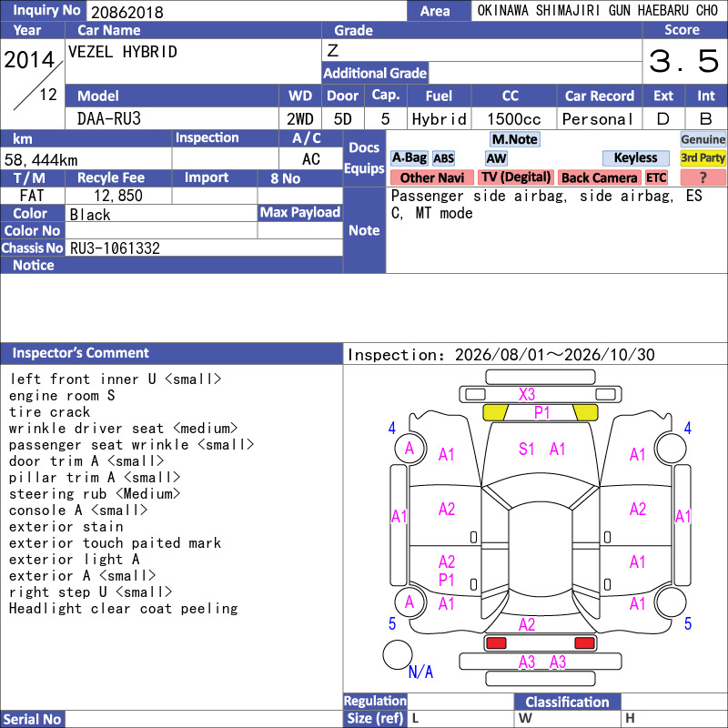Click the Max Payload label
This screenshot has width=728, height=728.
[300, 213]
